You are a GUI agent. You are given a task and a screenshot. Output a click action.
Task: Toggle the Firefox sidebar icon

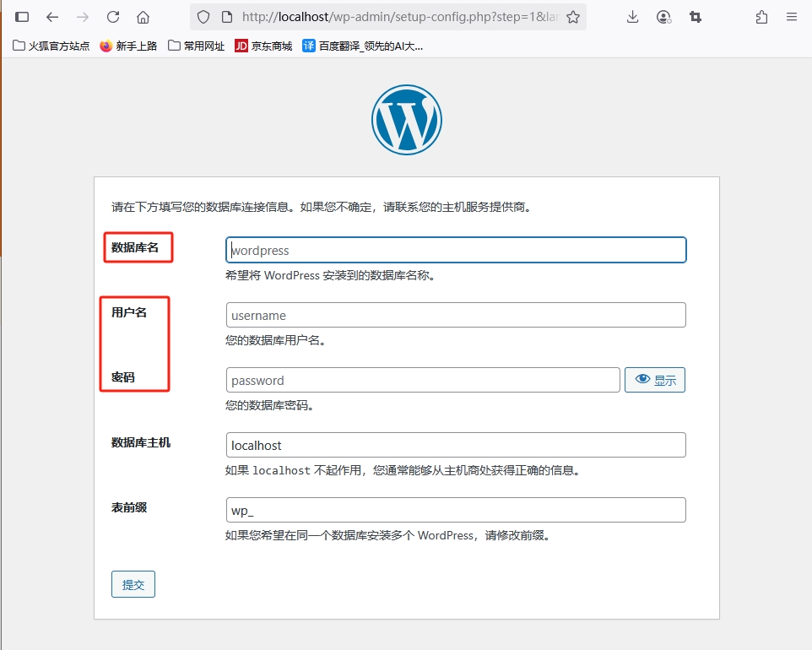(x=22, y=17)
